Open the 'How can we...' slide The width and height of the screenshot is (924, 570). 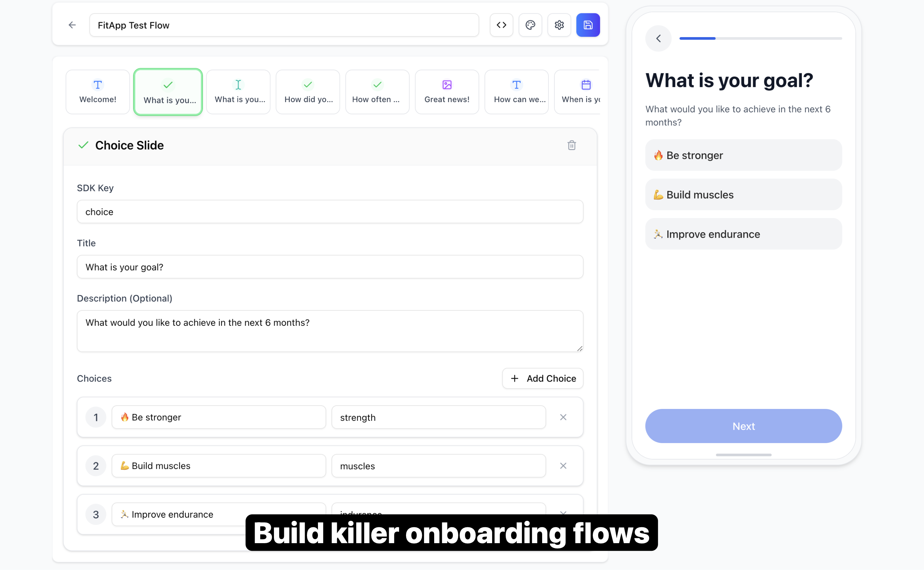click(516, 92)
